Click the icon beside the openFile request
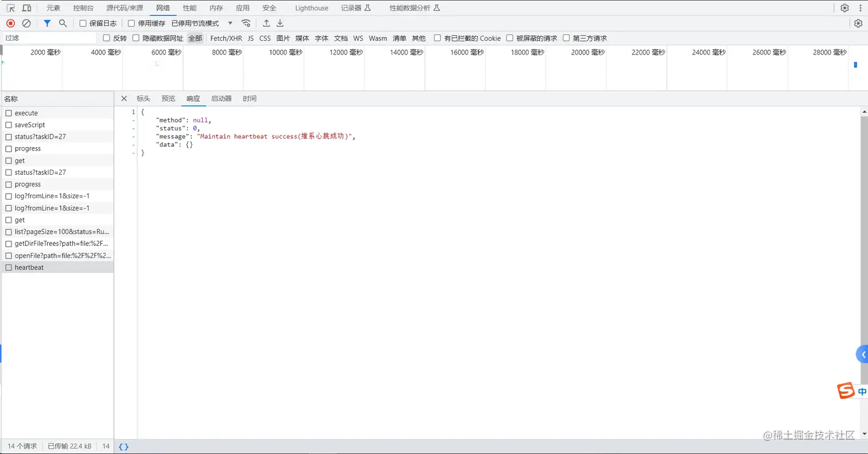 point(9,255)
